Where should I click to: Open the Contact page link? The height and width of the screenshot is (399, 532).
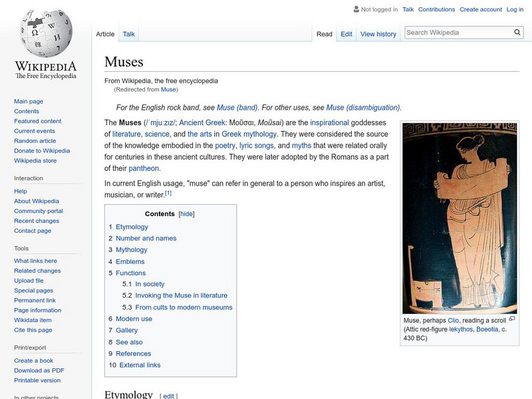coord(33,230)
